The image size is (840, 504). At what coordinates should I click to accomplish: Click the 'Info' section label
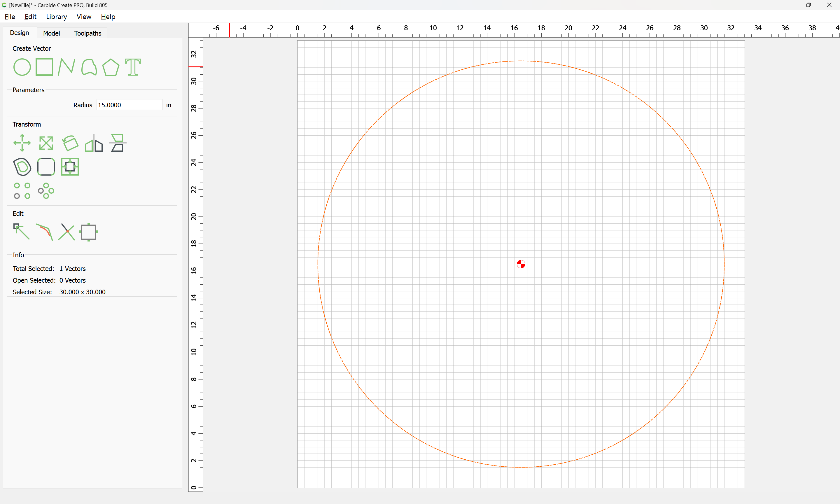(18, 255)
